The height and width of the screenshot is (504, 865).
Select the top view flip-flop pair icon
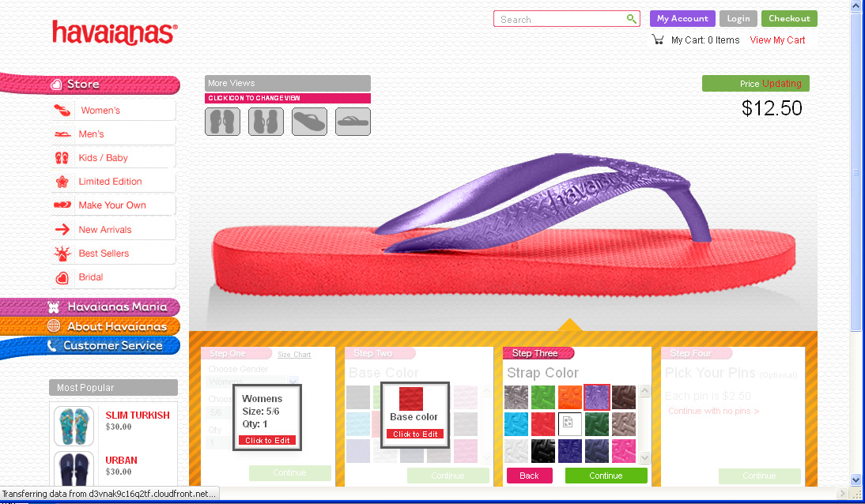coord(222,122)
